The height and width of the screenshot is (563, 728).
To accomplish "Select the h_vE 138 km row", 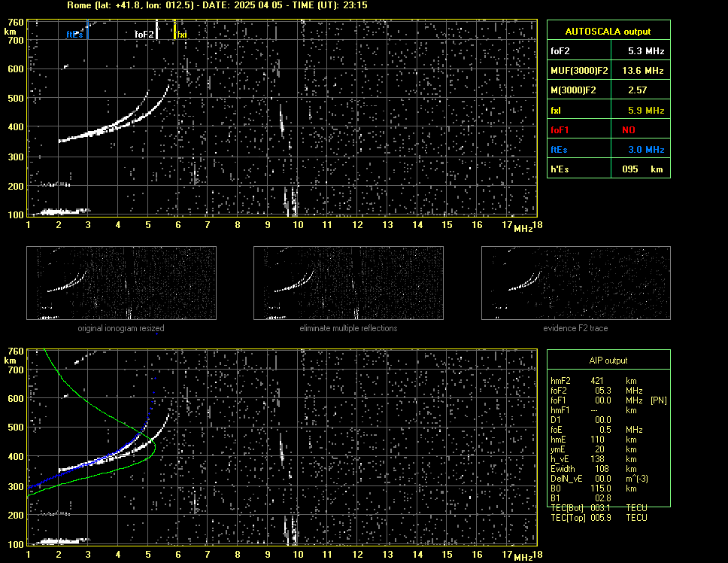I will (x=594, y=459).
